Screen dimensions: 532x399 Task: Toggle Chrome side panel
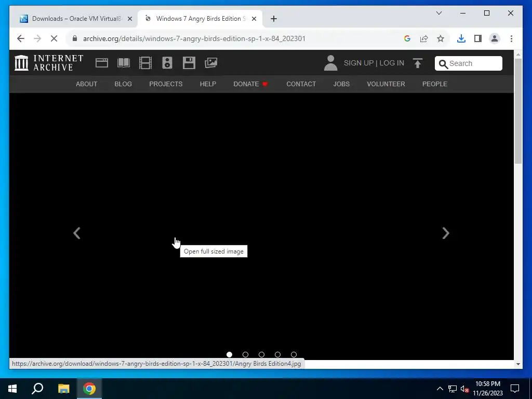478,38
